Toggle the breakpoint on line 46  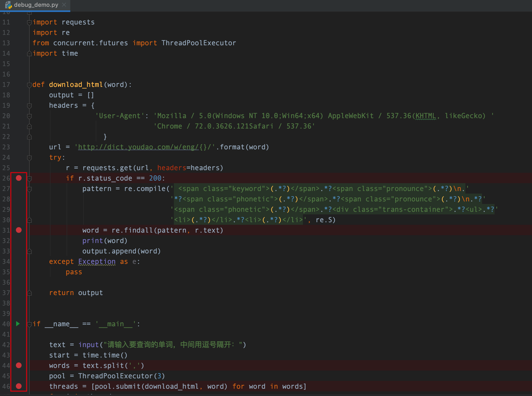(19, 386)
